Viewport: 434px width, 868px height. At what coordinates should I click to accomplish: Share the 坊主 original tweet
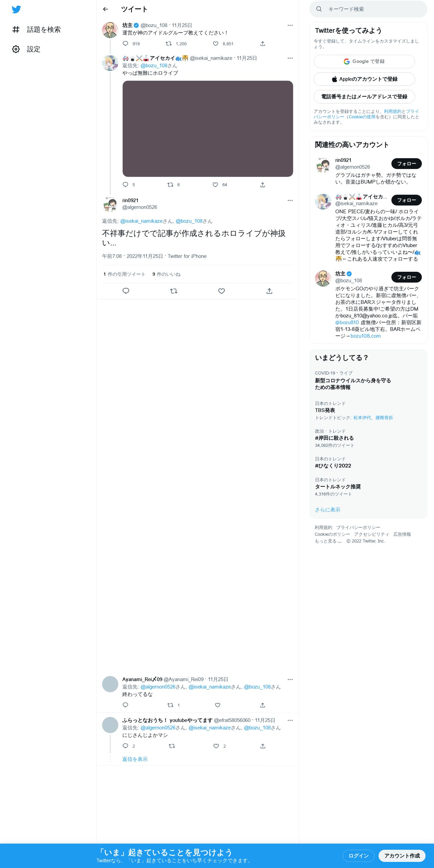(x=263, y=44)
